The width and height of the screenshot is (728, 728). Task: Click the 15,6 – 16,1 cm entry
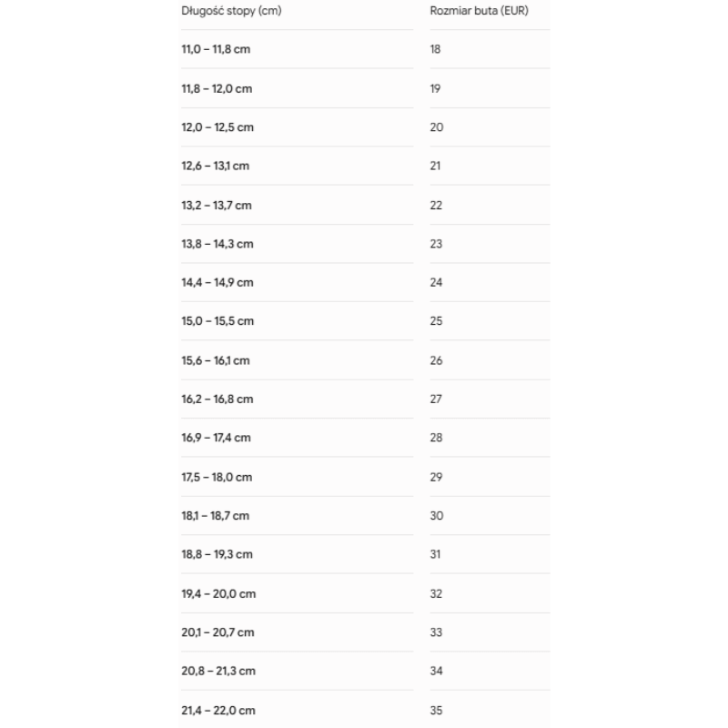[216, 360]
